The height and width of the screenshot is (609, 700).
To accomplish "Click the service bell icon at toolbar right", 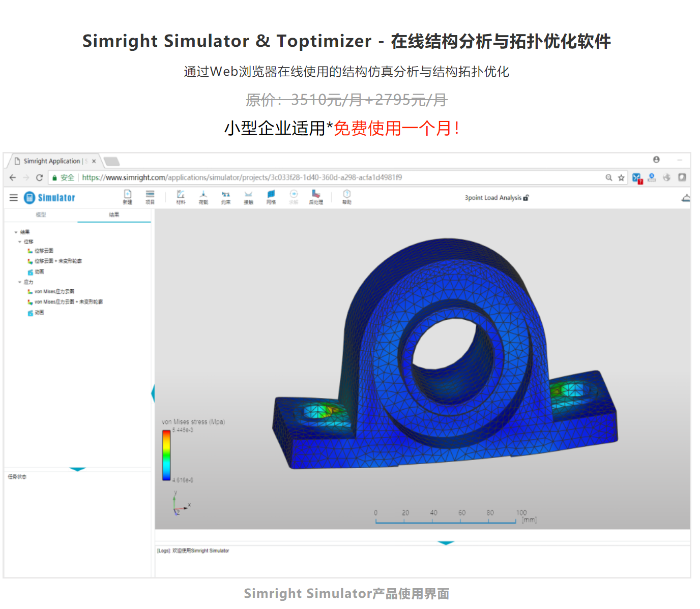I will point(686,198).
